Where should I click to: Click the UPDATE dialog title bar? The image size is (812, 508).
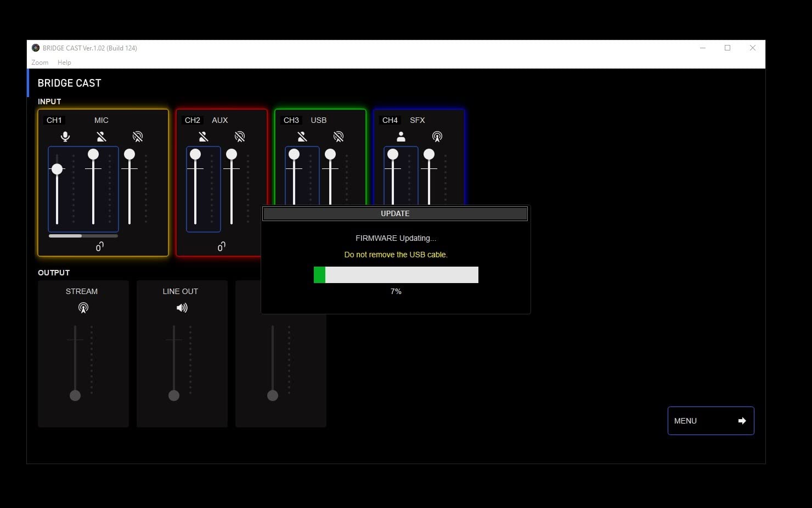pos(395,213)
